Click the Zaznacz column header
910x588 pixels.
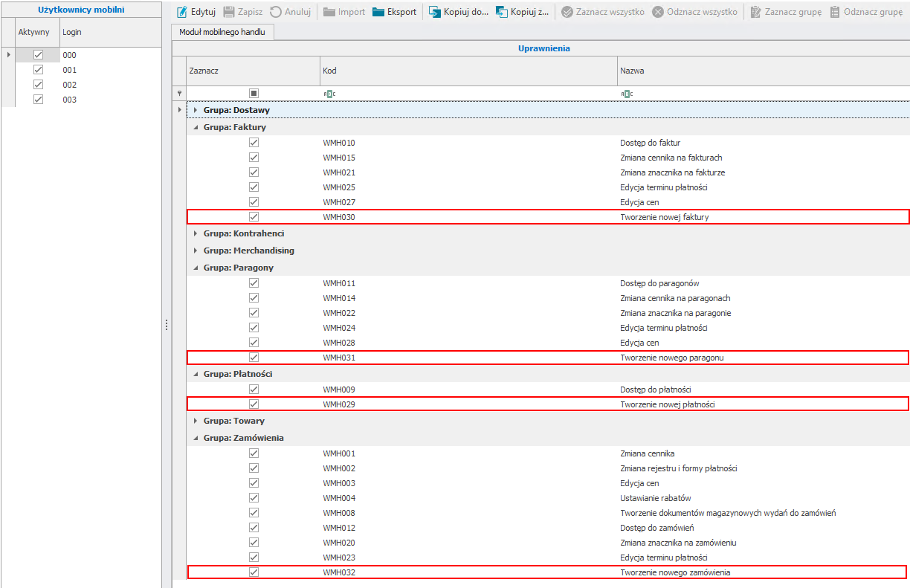[x=253, y=71]
